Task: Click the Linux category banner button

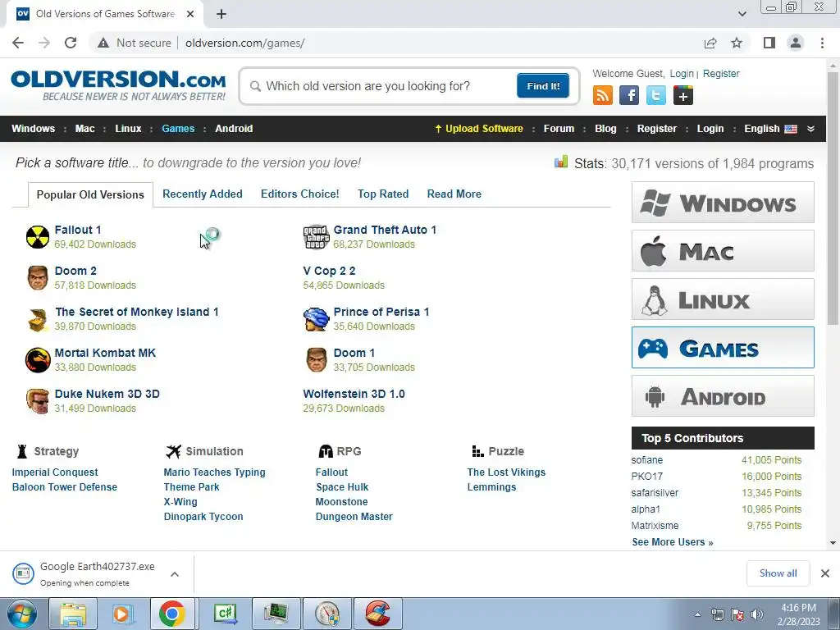Action: click(723, 299)
